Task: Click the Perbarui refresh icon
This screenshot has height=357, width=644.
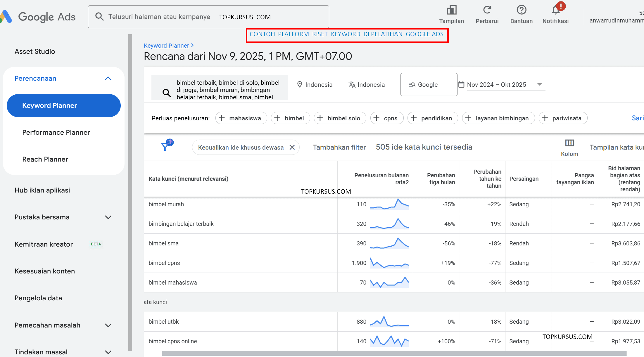Action: click(487, 10)
